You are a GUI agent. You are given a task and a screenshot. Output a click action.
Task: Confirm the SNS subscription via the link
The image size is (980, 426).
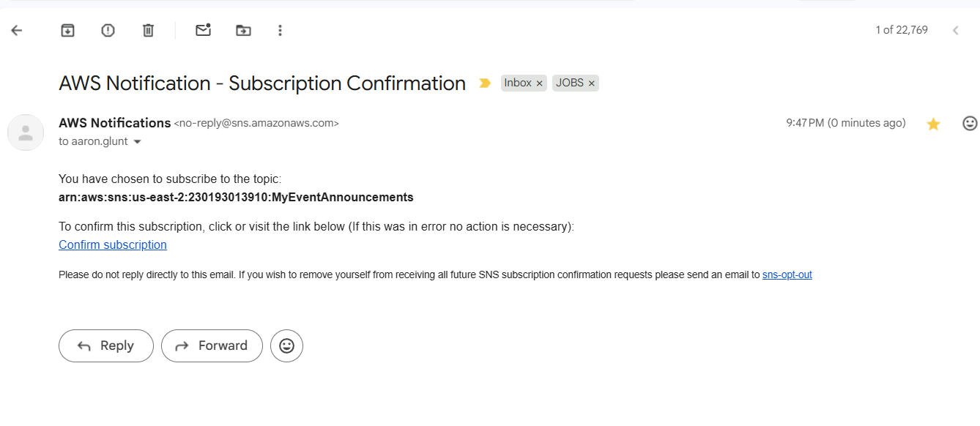pos(112,244)
